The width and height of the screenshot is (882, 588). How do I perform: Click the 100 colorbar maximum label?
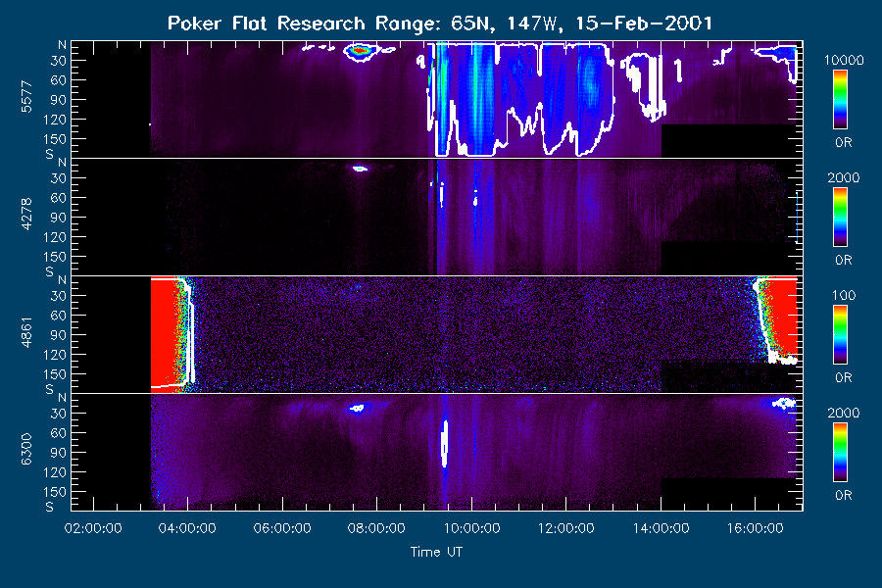coord(843,295)
